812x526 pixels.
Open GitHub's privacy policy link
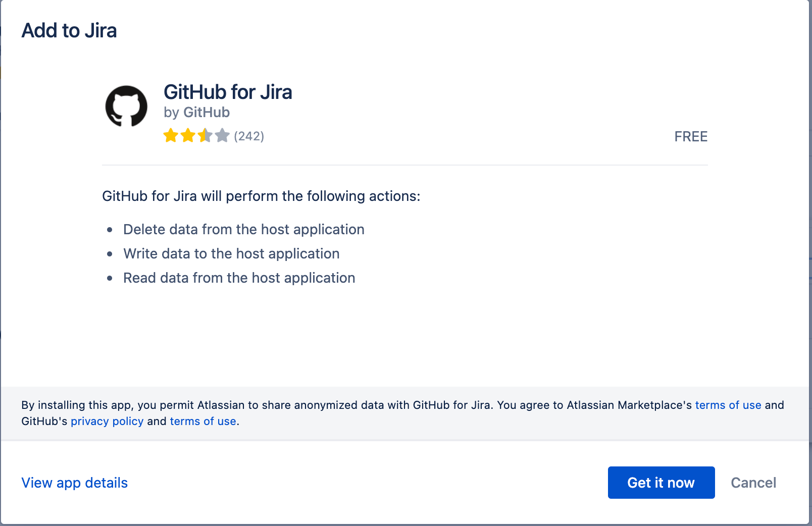[x=107, y=421]
